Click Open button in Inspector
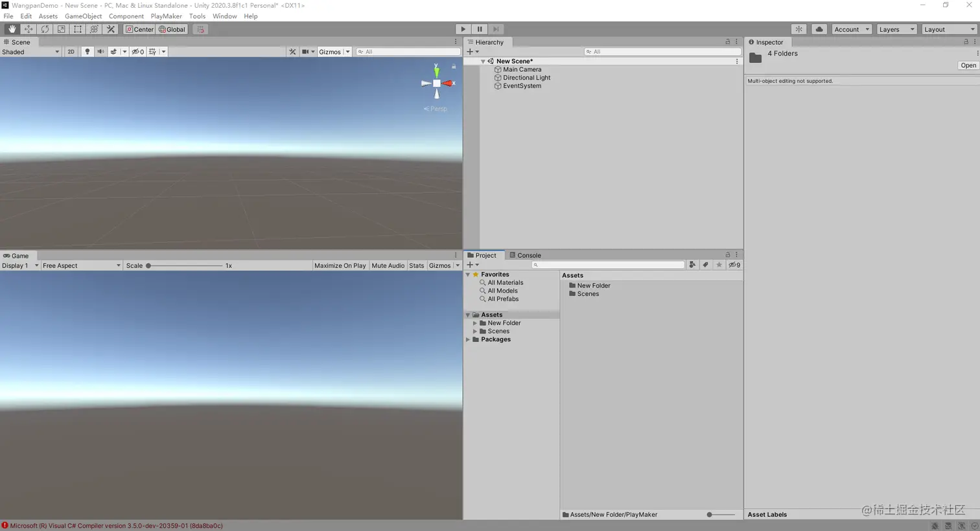Screen dimensions: 980x531 point(968,65)
